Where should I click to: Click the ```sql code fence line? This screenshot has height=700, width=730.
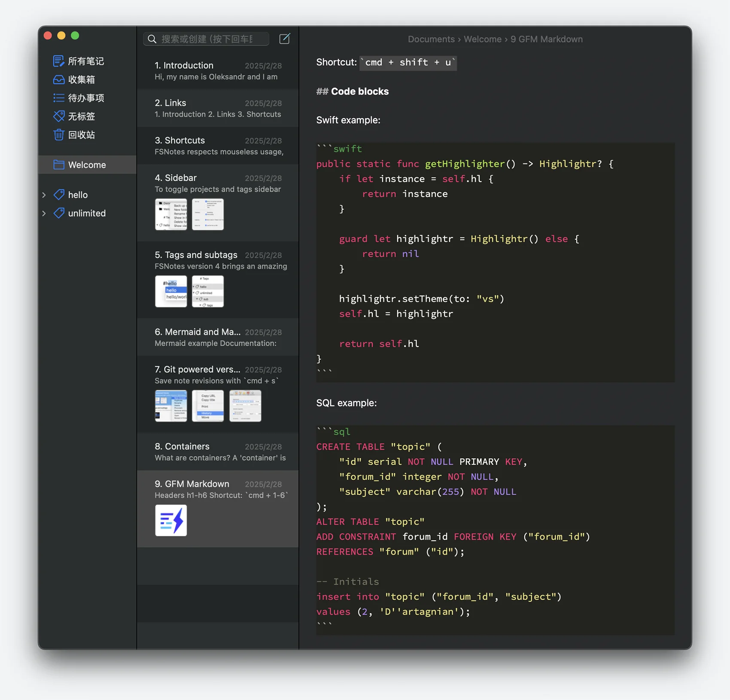(334, 432)
